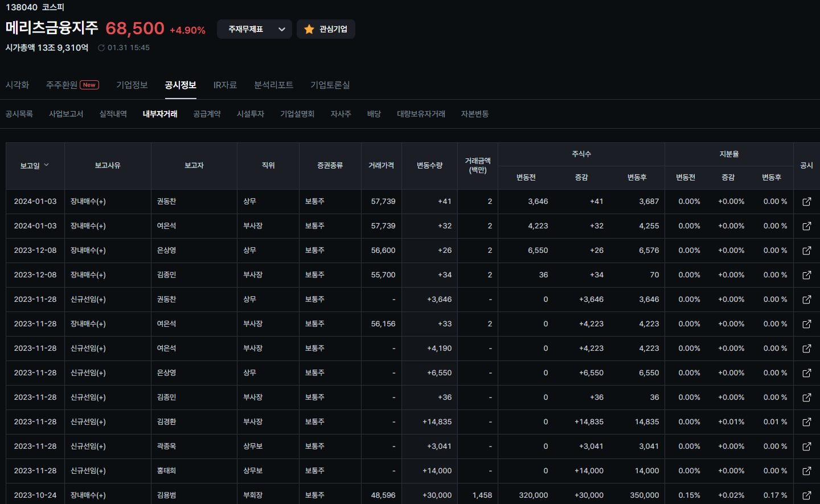820x504 pixels.
Task: Click the +4.90% change value
Action: pyautogui.click(x=187, y=30)
